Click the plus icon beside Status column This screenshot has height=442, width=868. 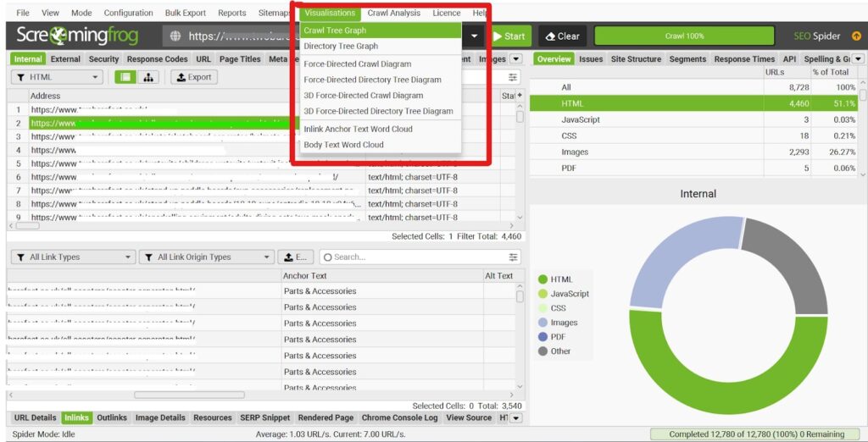coord(520,96)
